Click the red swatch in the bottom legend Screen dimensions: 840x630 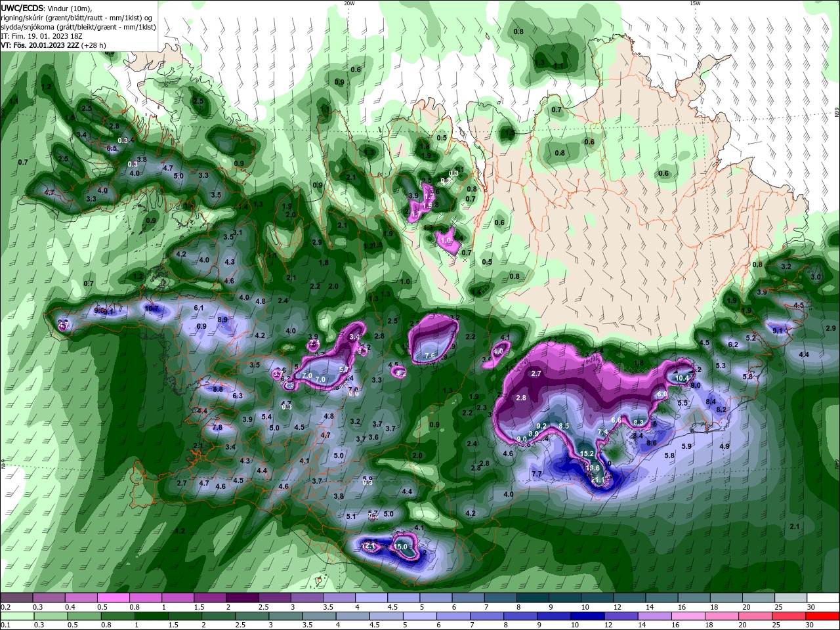pyautogui.click(x=822, y=616)
